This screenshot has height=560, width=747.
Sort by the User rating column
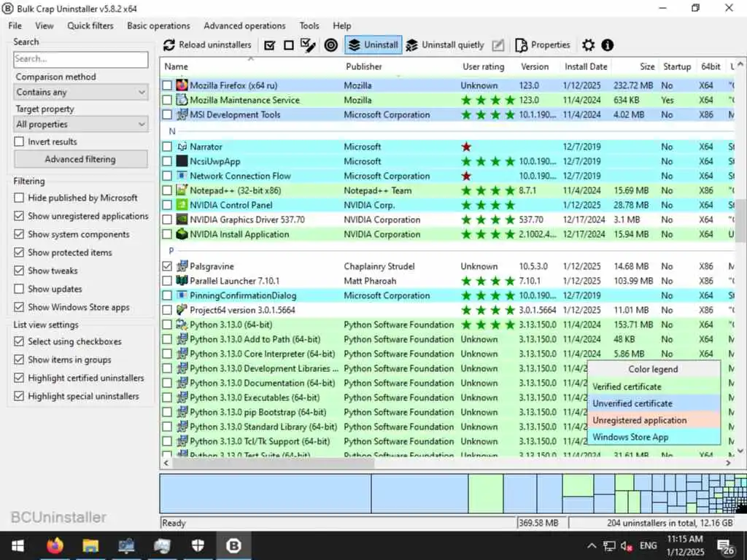click(483, 66)
